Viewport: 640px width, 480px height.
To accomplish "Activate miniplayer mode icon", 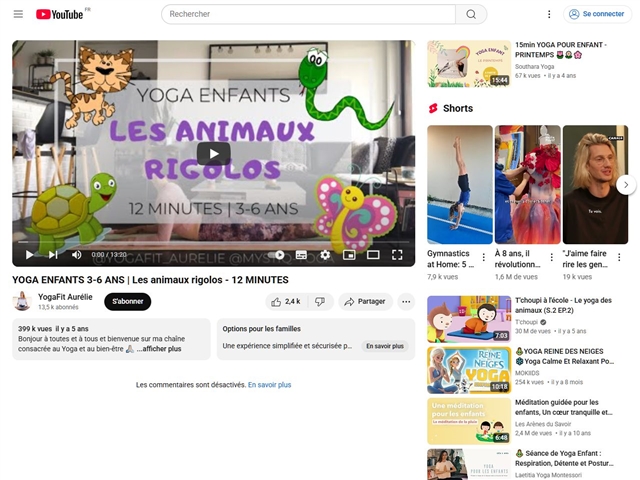I will coord(349,255).
